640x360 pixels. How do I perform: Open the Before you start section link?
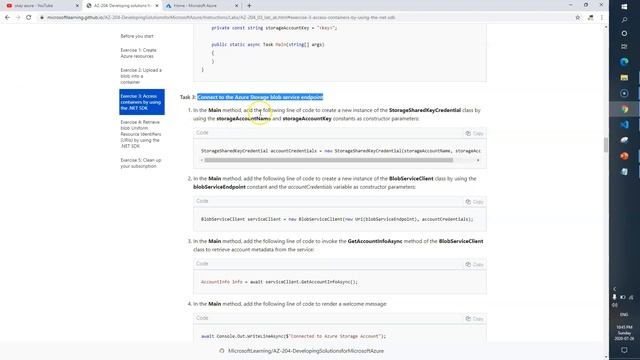point(137,36)
